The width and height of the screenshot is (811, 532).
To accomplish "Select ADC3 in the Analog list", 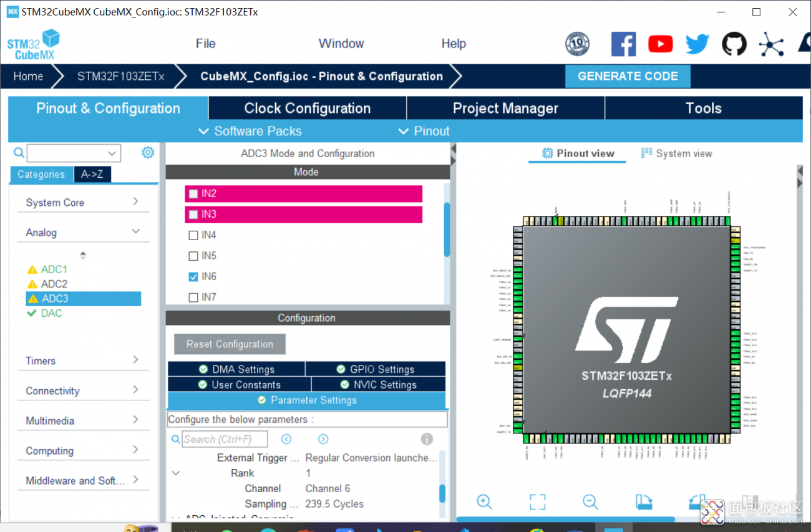I will (83, 299).
